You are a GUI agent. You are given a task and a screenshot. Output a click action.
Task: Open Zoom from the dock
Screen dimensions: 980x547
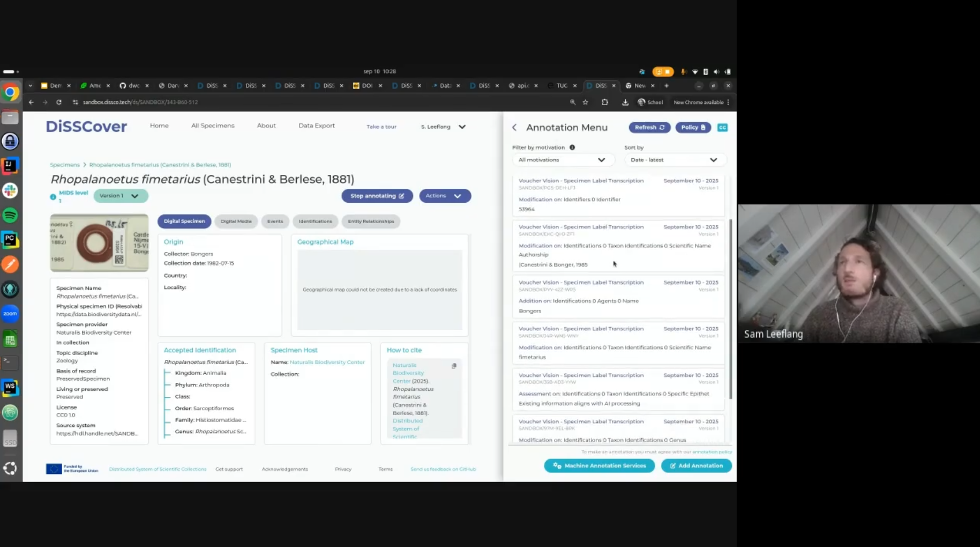tap(10, 314)
